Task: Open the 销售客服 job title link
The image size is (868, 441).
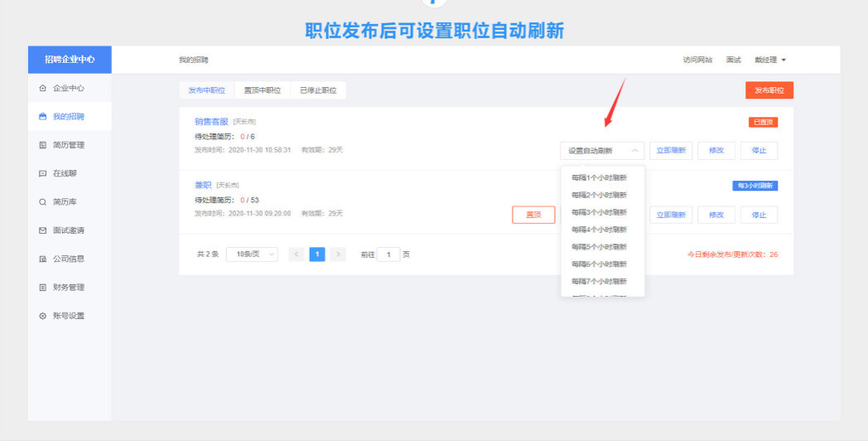Action: pos(211,121)
